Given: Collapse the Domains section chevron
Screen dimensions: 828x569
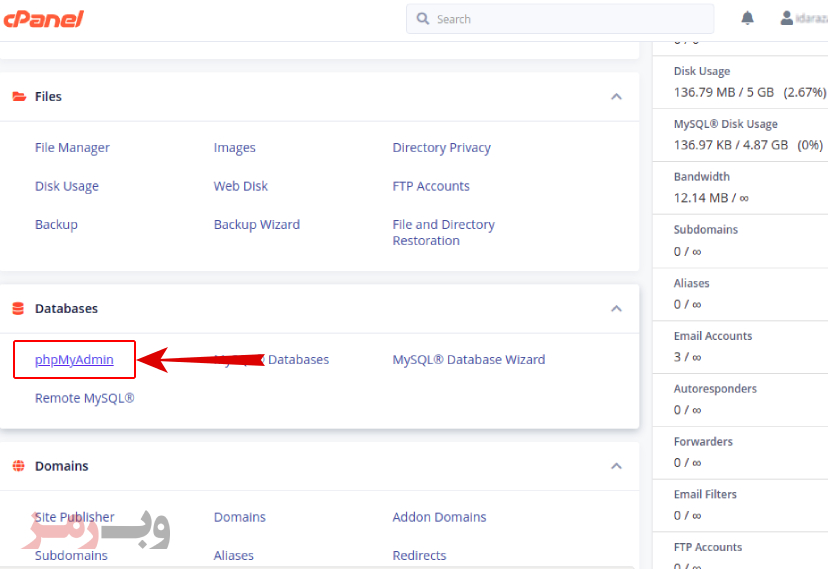Looking at the screenshot, I should point(616,466).
